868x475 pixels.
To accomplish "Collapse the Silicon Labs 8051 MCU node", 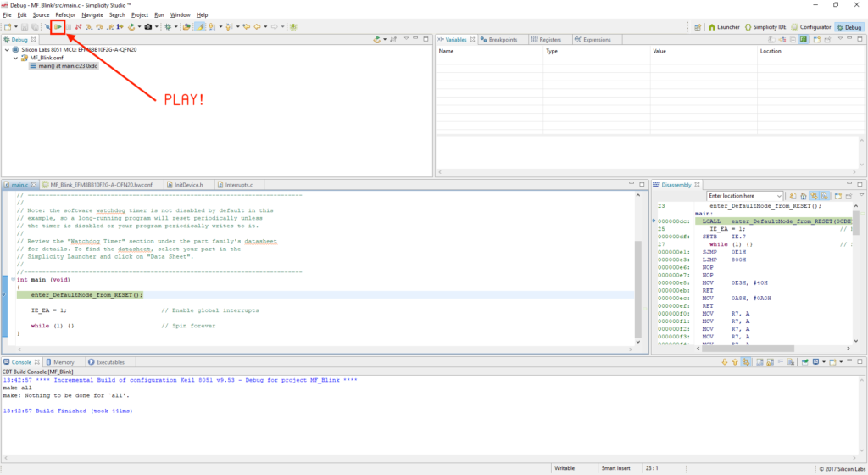I will click(7, 50).
